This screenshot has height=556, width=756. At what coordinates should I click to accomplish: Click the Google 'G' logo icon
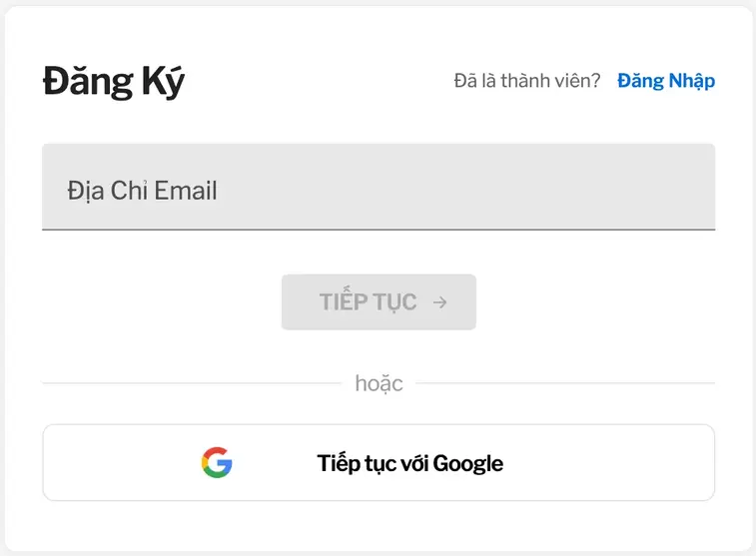pyautogui.click(x=217, y=462)
